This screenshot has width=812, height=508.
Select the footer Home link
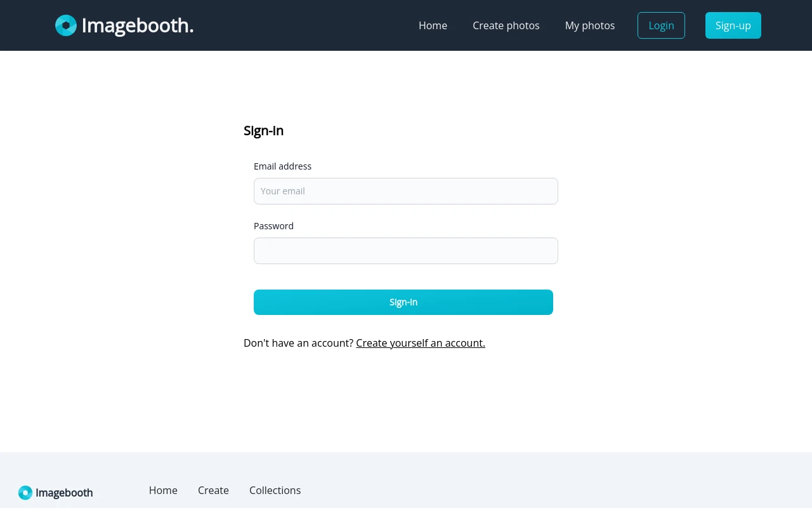pos(163,490)
